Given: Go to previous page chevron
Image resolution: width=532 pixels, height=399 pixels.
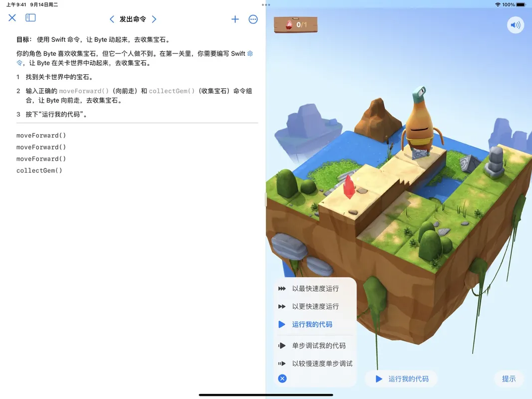Looking at the screenshot, I should [x=112, y=19].
